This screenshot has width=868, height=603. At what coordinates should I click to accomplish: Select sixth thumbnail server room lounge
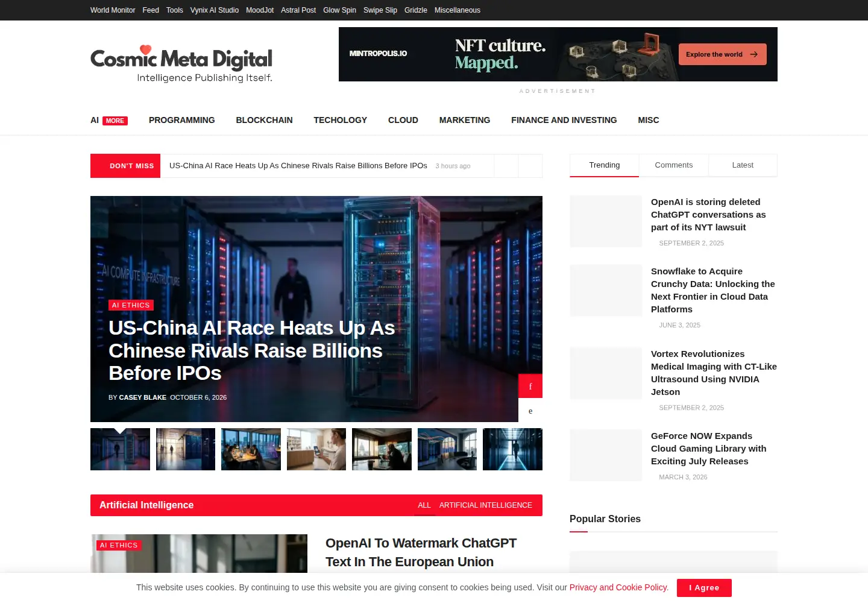coord(447,449)
